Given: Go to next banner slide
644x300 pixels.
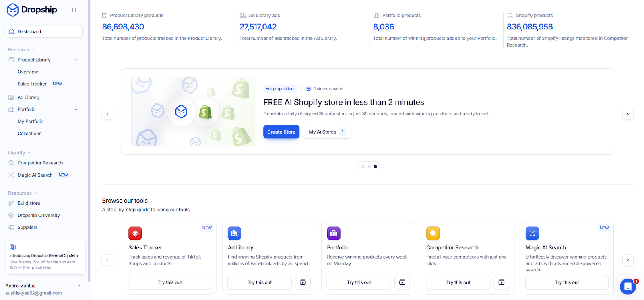Looking at the screenshot, I should pyautogui.click(x=628, y=114).
